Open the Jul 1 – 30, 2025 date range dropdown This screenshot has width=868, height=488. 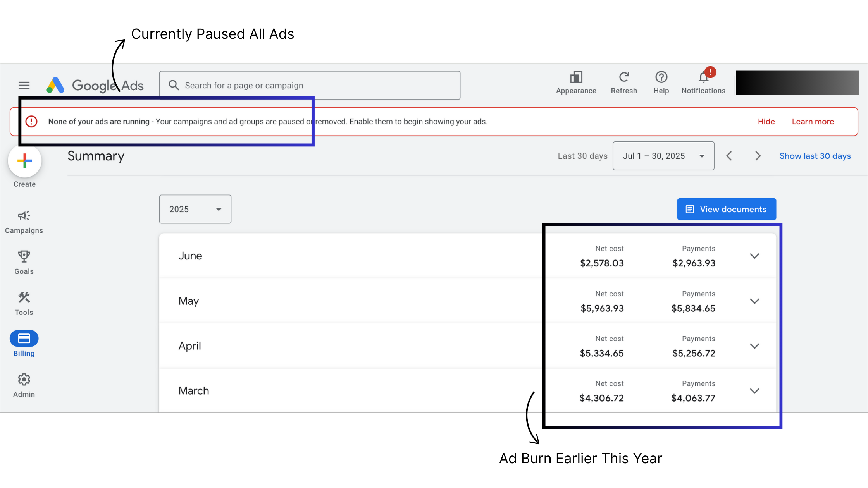point(663,156)
